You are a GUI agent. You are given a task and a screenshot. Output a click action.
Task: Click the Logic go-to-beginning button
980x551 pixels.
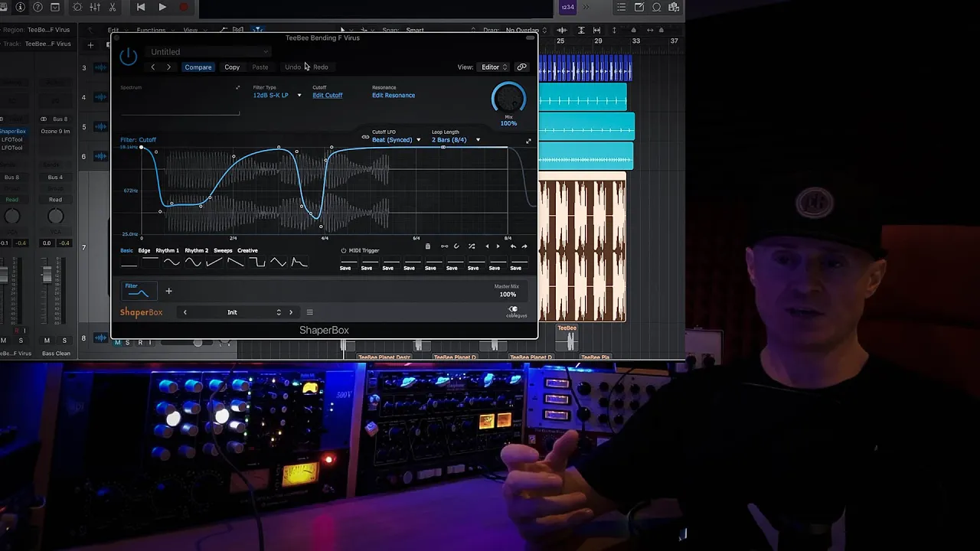tap(141, 8)
